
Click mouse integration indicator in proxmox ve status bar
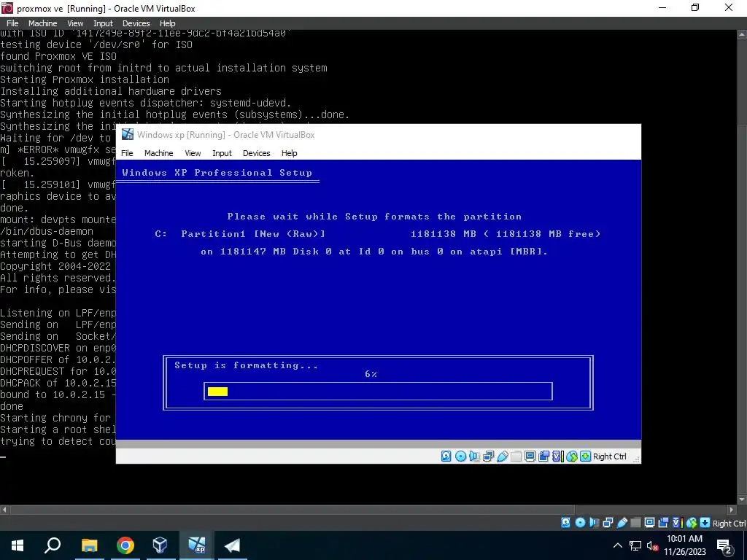point(692,523)
